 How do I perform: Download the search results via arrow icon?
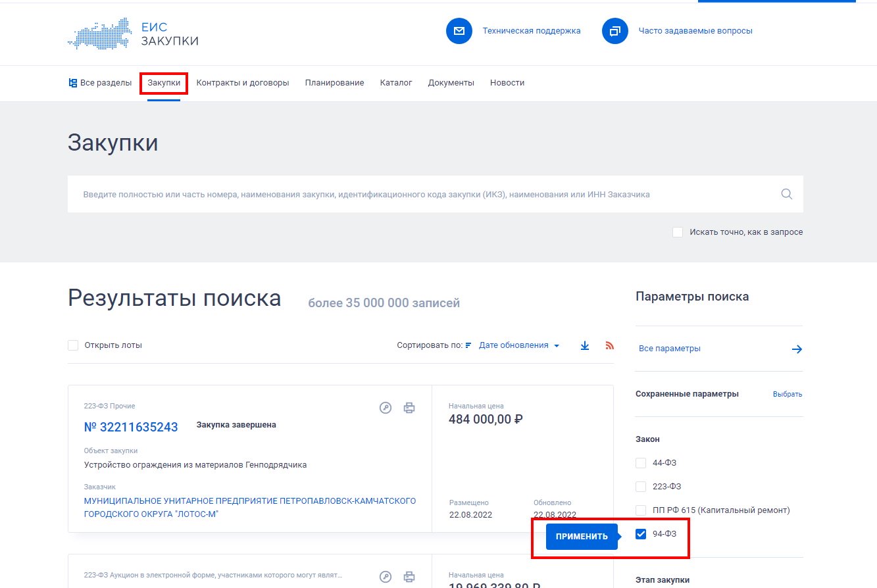[x=585, y=345]
